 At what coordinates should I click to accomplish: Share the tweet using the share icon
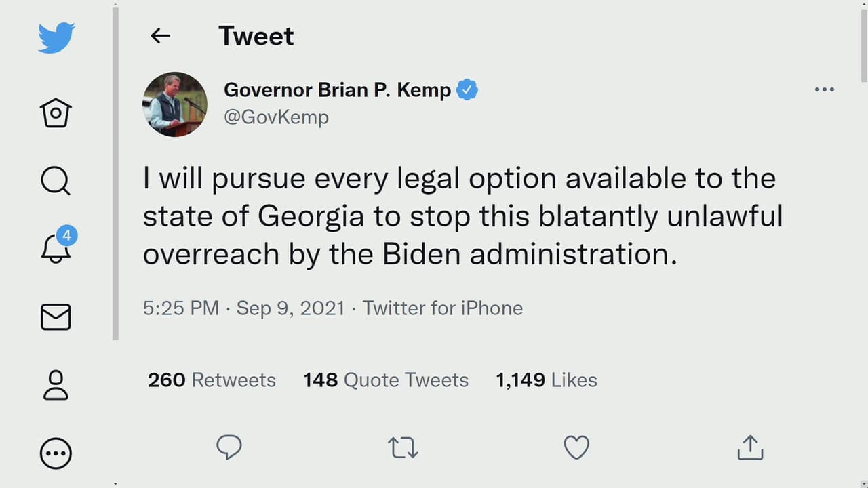[x=750, y=447]
